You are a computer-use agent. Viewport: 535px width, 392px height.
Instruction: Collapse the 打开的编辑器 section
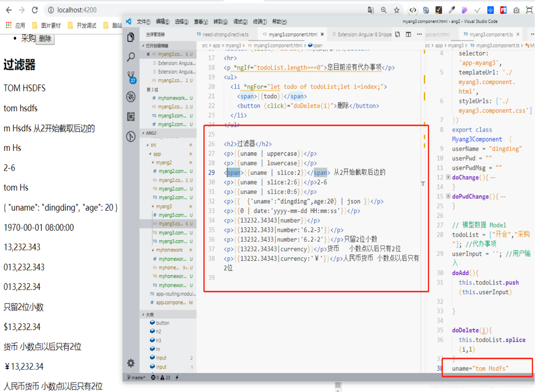click(x=168, y=46)
